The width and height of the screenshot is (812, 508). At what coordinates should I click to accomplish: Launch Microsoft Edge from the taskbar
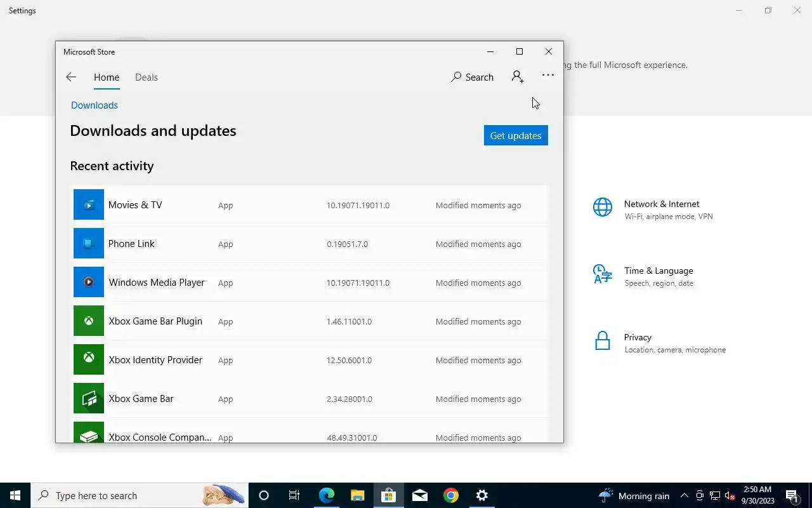point(326,495)
